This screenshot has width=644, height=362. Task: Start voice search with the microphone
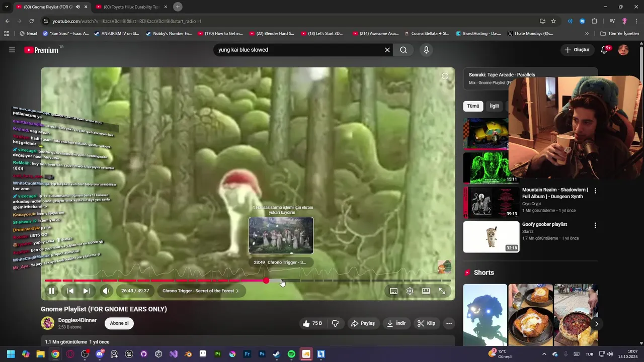point(426,50)
